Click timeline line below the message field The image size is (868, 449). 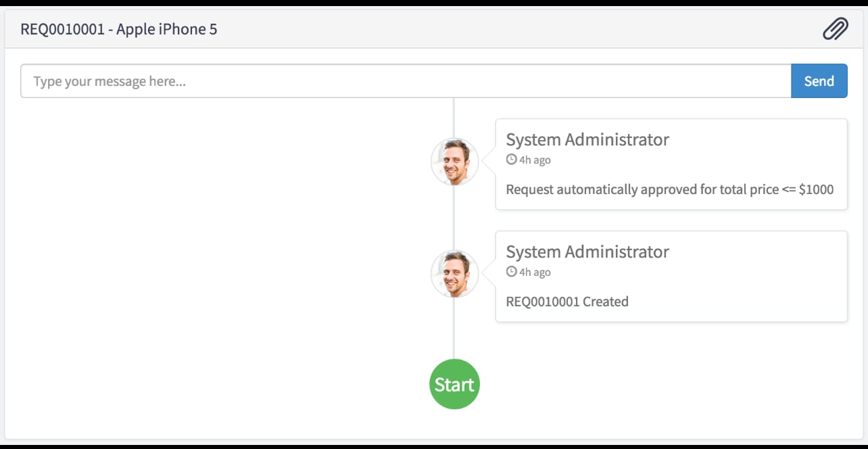pyautogui.click(x=454, y=118)
